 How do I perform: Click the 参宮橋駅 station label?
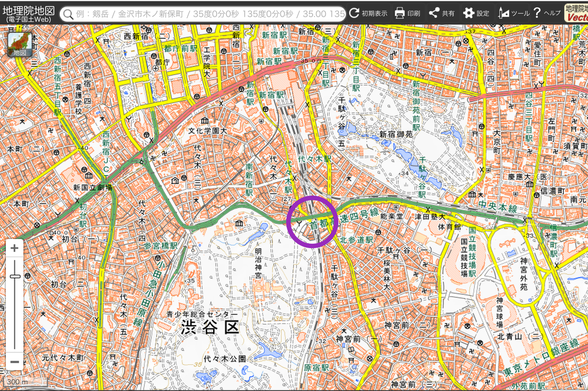pos(161,245)
